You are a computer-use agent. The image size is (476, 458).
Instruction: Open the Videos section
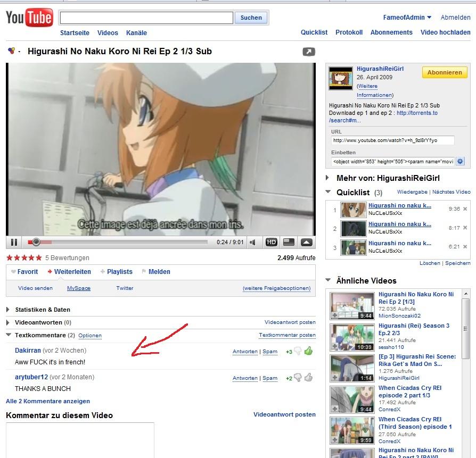click(108, 33)
